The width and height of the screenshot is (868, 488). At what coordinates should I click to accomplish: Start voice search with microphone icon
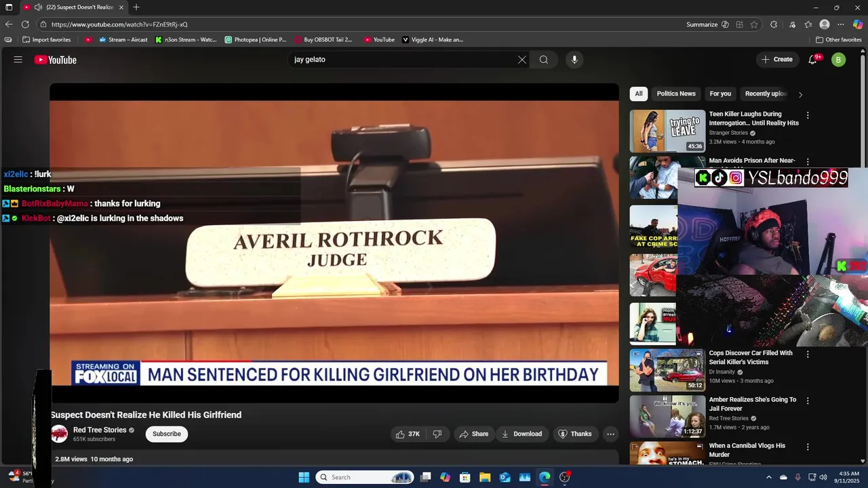pyautogui.click(x=574, y=60)
